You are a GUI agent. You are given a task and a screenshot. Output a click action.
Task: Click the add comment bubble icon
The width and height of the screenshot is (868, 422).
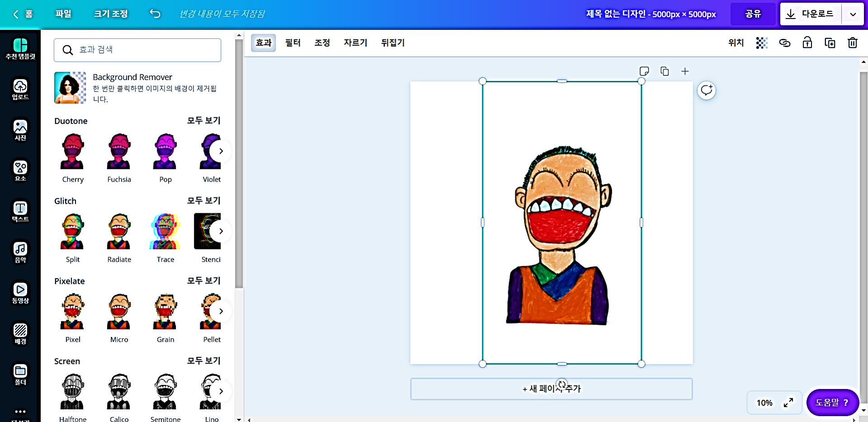(707, 90)
